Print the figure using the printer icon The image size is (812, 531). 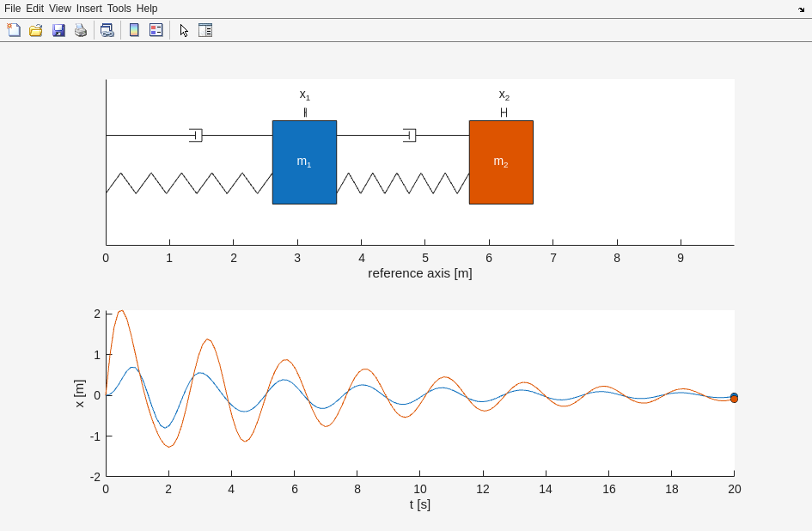pyautogui.click(x=81, y=30)
